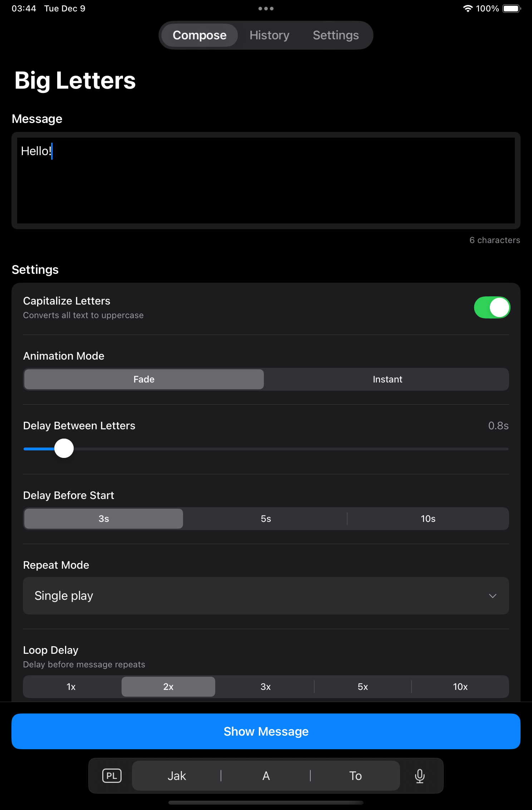This screenshot has width=532, height=810.
Task: Select the Compose tab
Action: pyautogui.click(x=199, y=35)
